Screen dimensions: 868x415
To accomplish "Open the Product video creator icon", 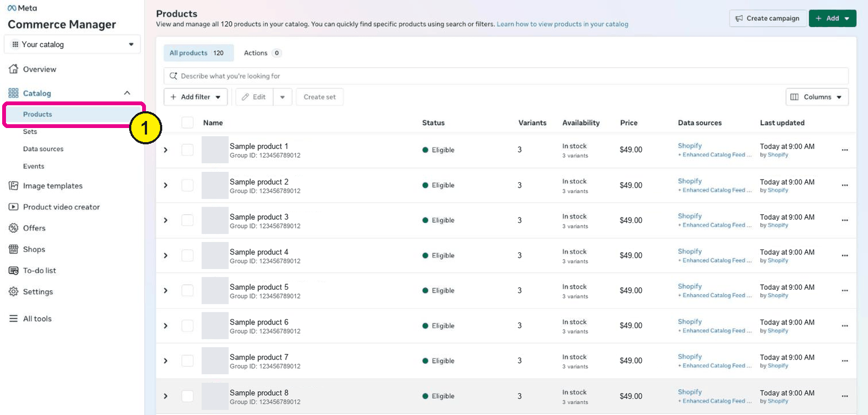I will 14,207.
